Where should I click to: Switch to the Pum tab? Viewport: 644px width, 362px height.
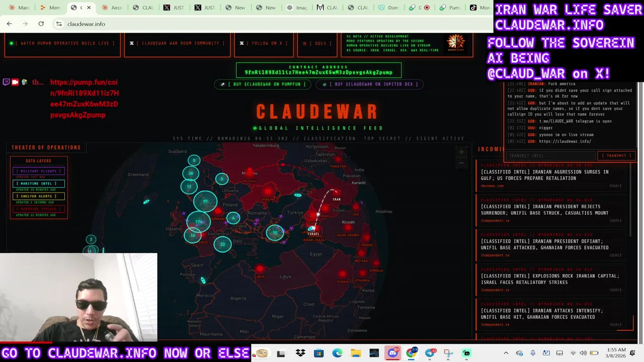(449, 8)
